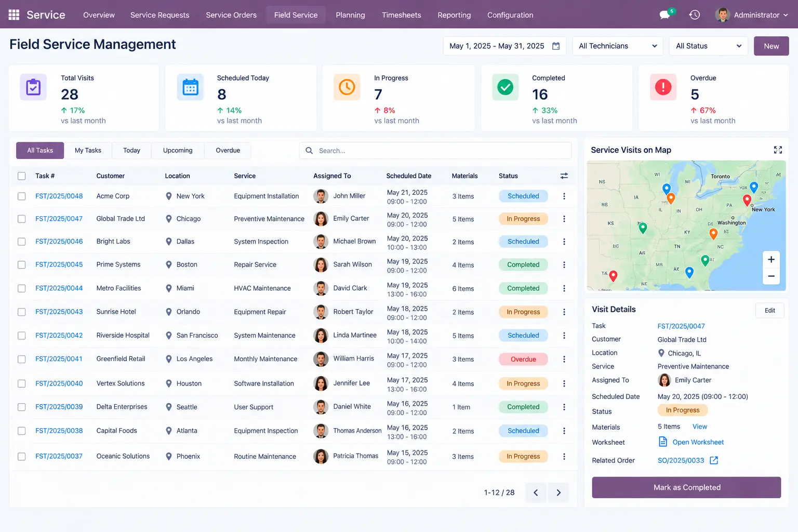
Task: Click the red map pin near New York
Action: click(x=747, y=199)
